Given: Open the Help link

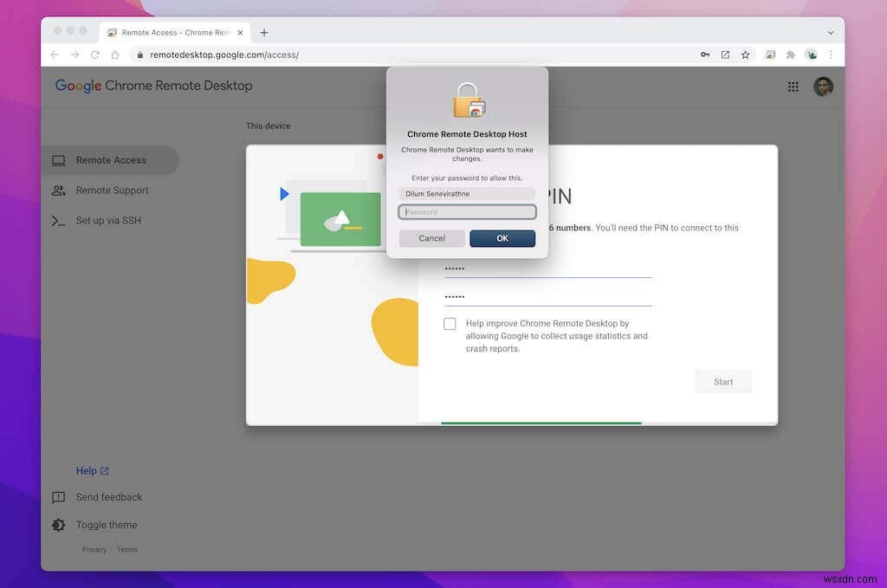Looking at the screenshot, I should coord(87,470).
